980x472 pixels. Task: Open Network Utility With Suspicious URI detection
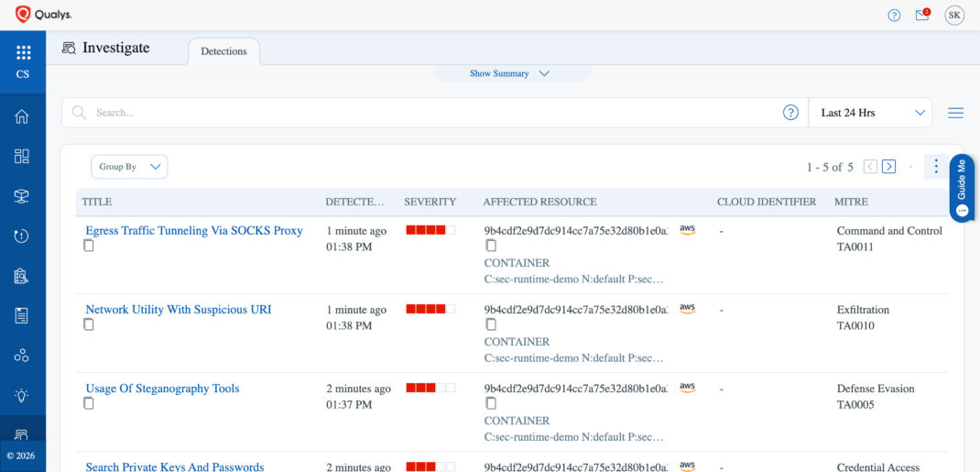click(x=178, y=310)
